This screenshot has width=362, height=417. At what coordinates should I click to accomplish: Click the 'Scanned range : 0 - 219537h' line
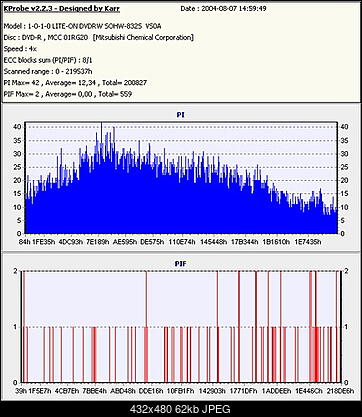click(48, 71)
